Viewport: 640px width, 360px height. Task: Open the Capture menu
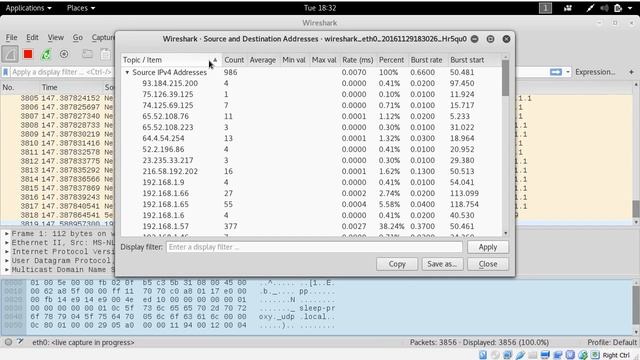tap(103, 38)
